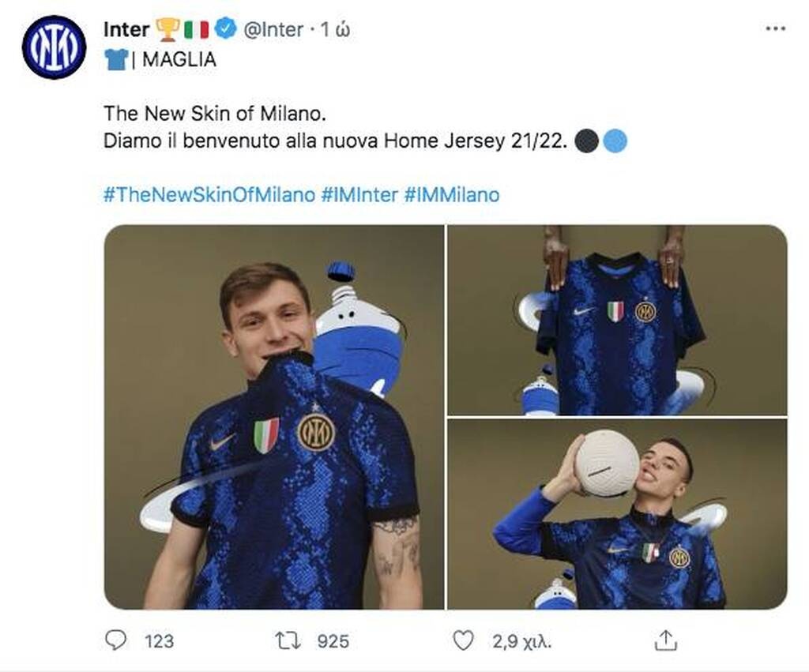Follow the #IMMilano hashtag link
Viewport: 809px width, 672px height.
[x=452, y=194]
